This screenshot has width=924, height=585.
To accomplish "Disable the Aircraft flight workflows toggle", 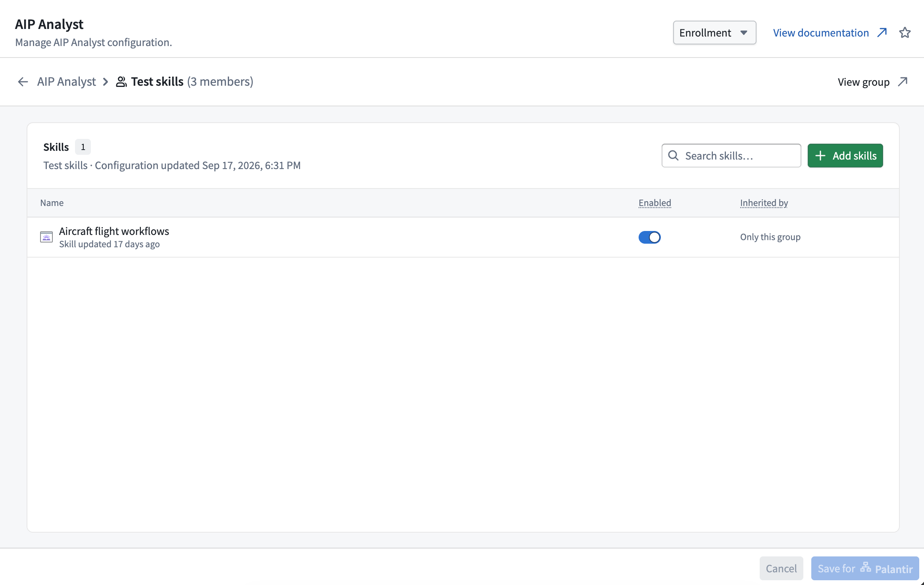I will (x=650, y=237).
